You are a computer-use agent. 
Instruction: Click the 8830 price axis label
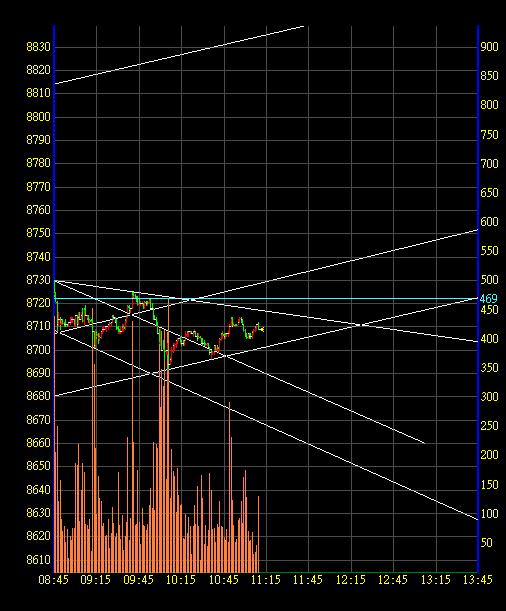[39, 47]
